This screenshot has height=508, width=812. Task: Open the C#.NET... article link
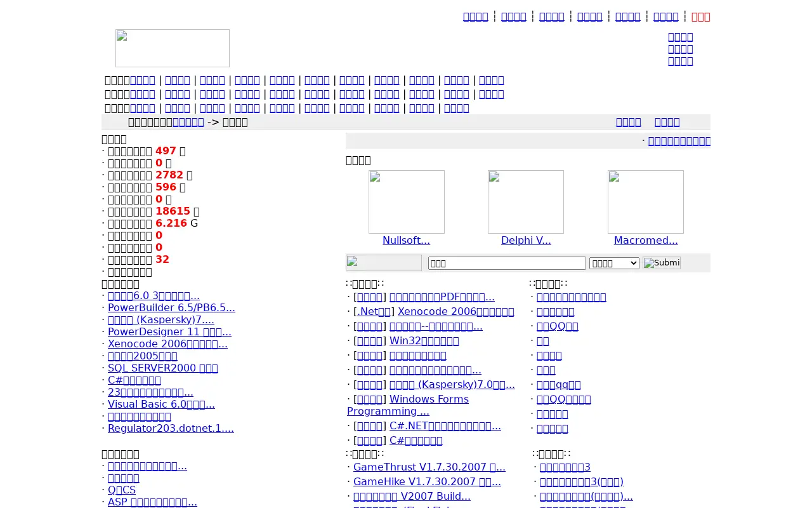point(445,425)
